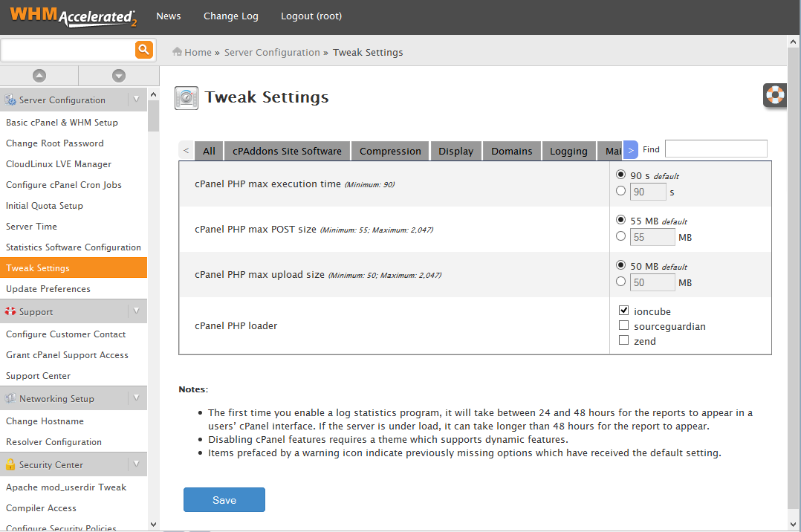
Task: Click the life-ring support icon
Action: 775,95
